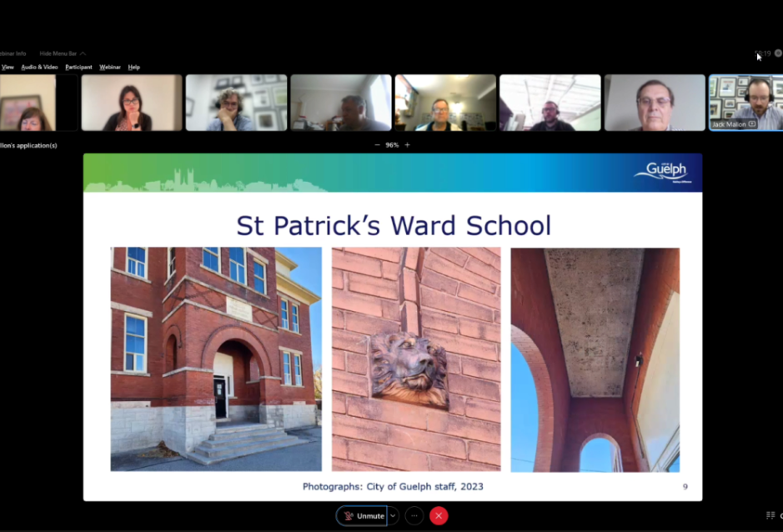783x532 pixels.
Task: Open the Participant menu
Action: click(x=78, y=67)
